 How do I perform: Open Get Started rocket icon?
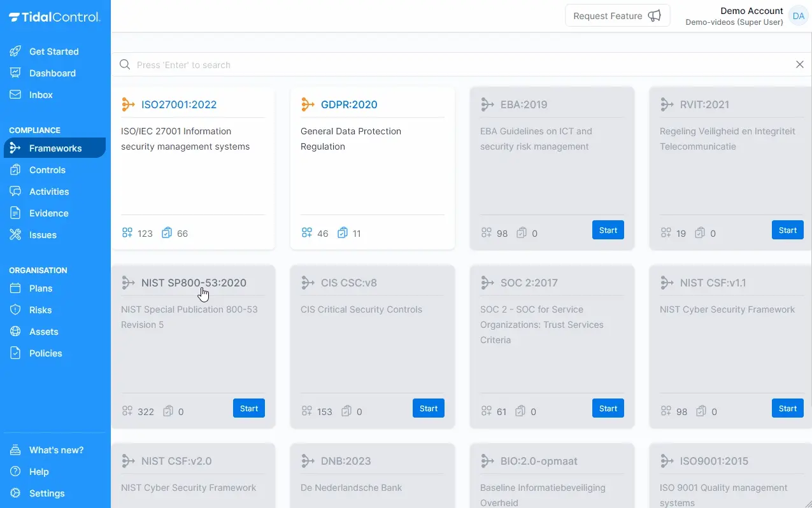click(16, 52)
